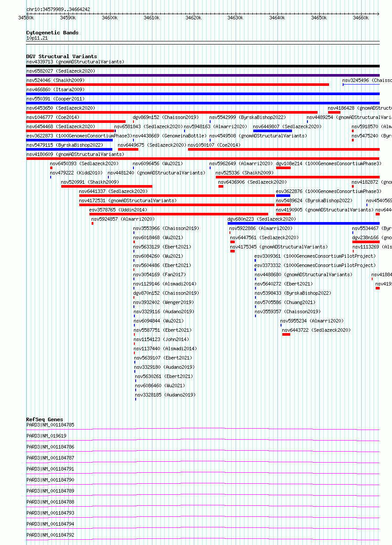Viewport: 392px width, 545px height.
Task: Click the nsv6436906 Sedlazeck2020 label
Action: pos(253,182)
